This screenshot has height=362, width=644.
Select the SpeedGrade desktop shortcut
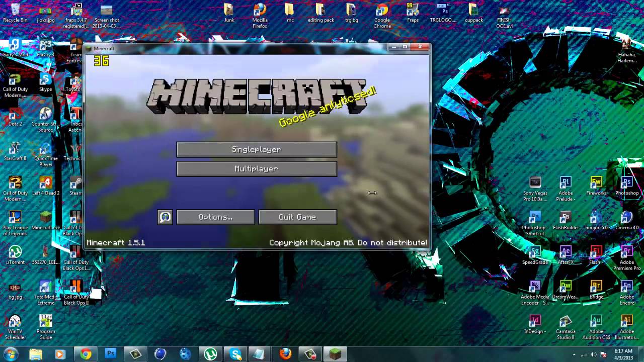coord(535,255)
